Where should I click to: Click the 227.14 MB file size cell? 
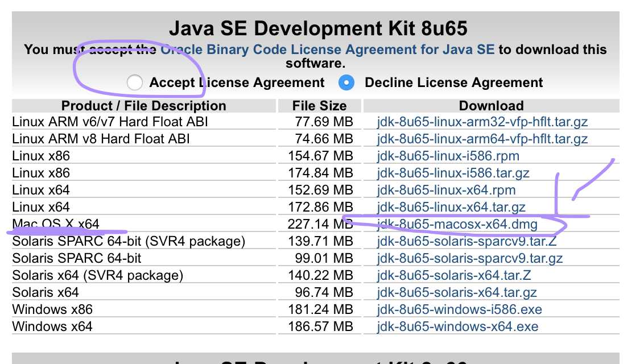[x=320, y=225]
